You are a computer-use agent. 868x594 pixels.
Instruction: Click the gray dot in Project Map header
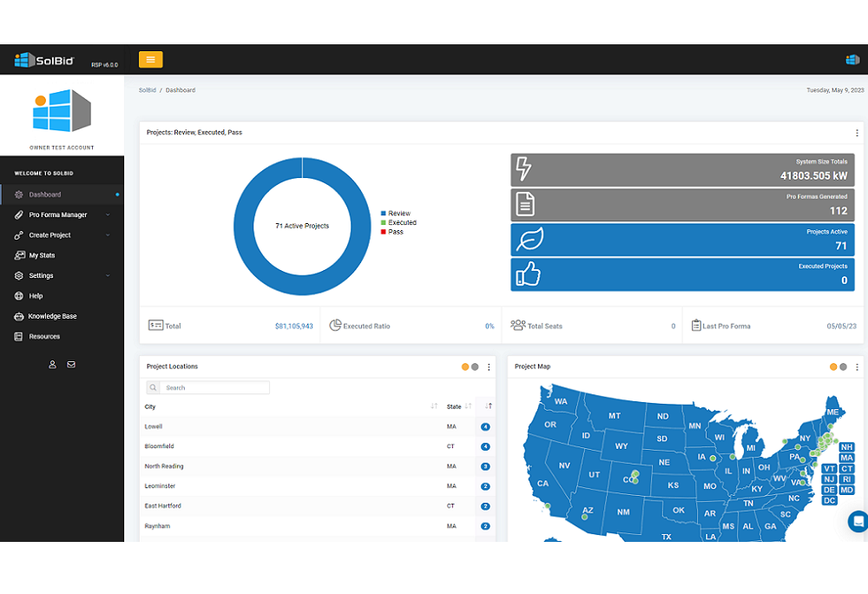843,366
